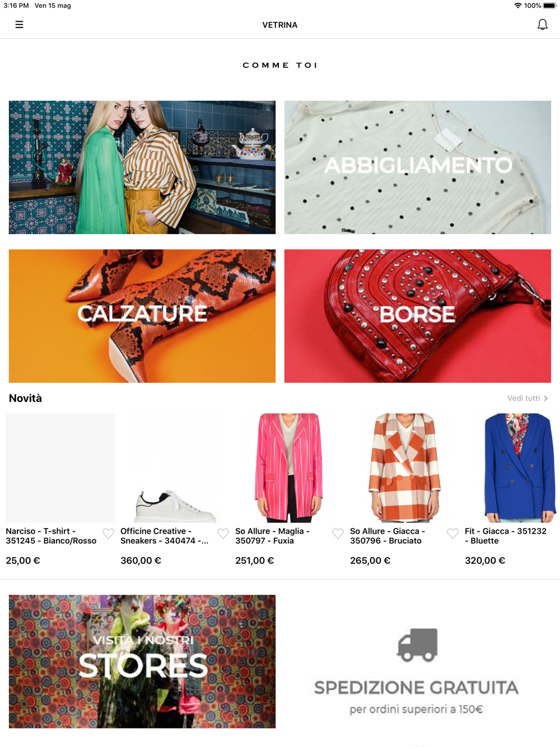Select the pink striped jacket image
560x747 pixels.
point(290,468)
